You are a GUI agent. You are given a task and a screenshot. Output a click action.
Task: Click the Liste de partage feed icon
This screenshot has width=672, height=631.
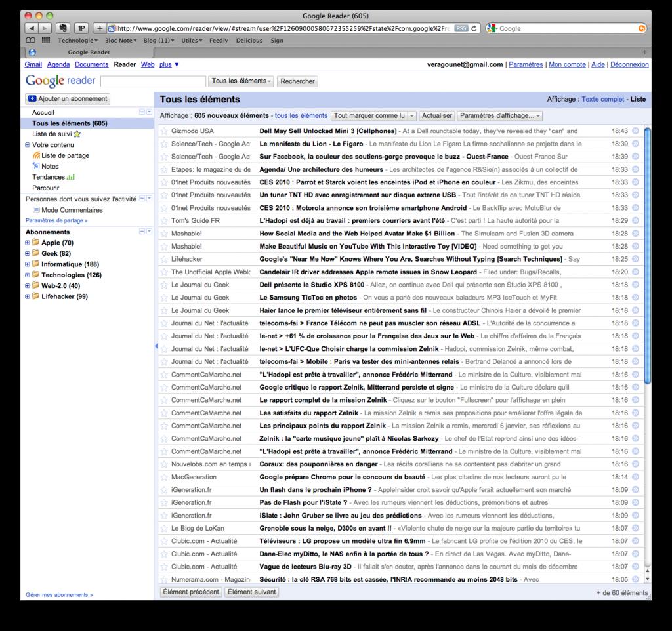[x=37, y=155]
